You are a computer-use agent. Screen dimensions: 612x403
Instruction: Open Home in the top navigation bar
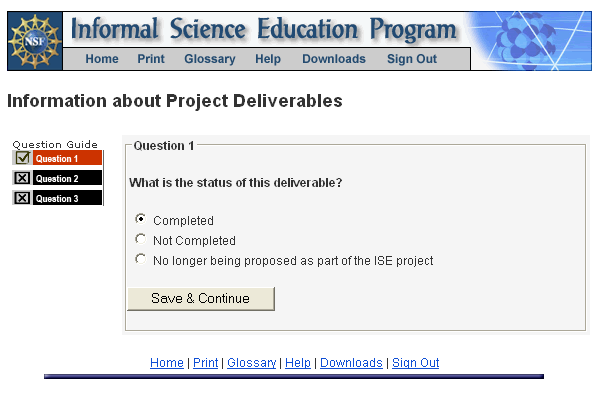pyautogui.click(x=102, y=59)
